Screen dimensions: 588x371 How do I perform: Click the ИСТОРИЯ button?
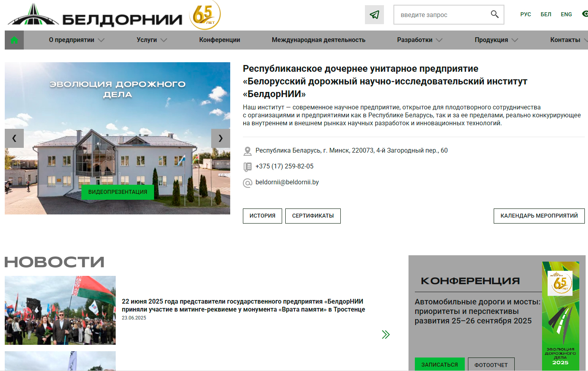click(x=262, y=216)
